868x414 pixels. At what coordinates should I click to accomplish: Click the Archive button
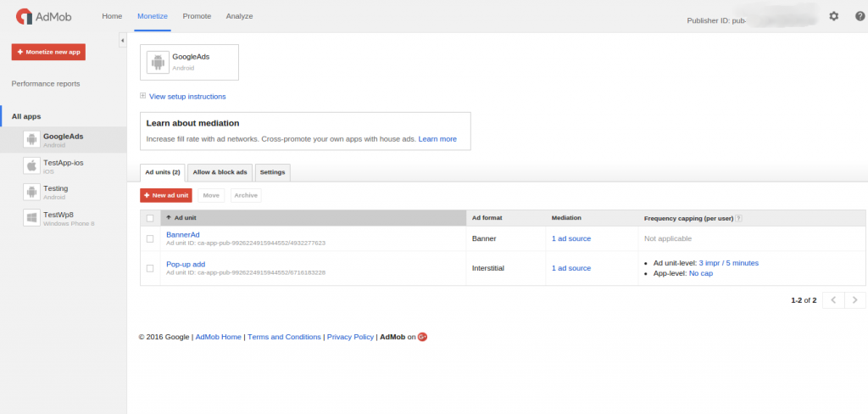click(x=246, y=195)
